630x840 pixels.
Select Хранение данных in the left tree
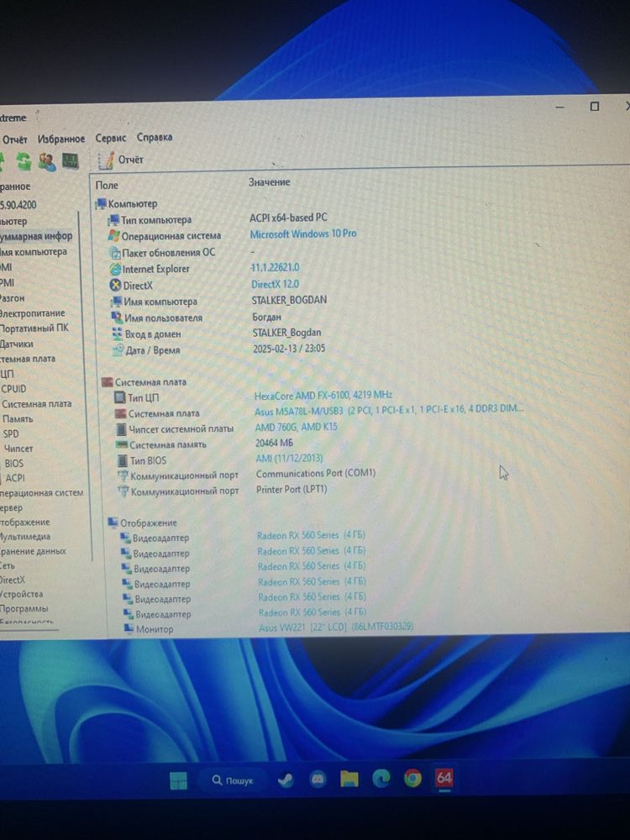coord(34,551)
